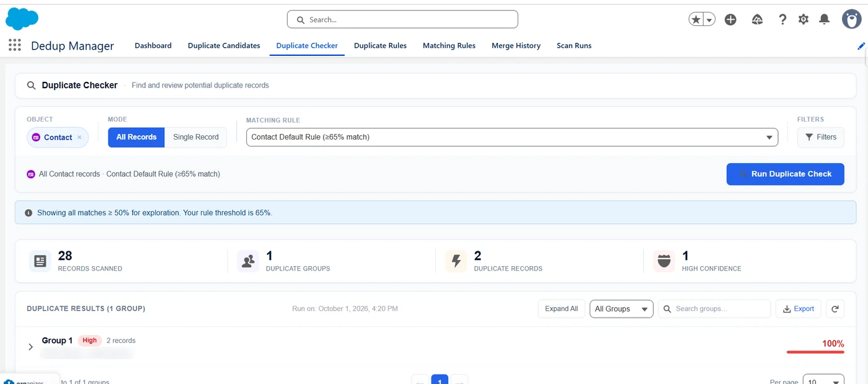The width and height of the screenshot is (868, 384).
Task: Click the Contact icon in summary line
Action: coord(31,174)
